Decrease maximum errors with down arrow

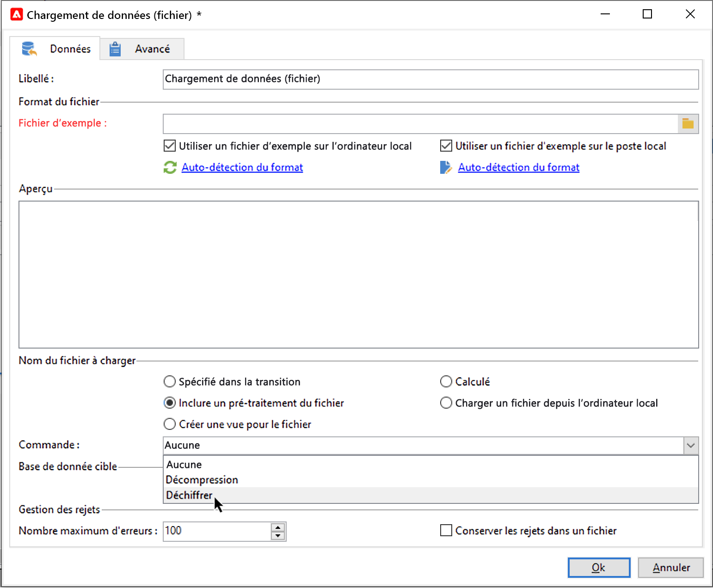point(278,535)
